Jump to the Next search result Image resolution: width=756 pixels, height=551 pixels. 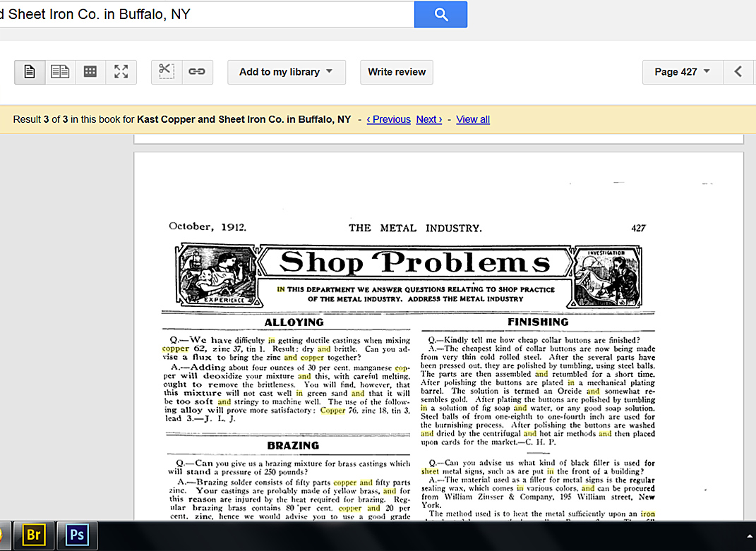pos(428,119)
